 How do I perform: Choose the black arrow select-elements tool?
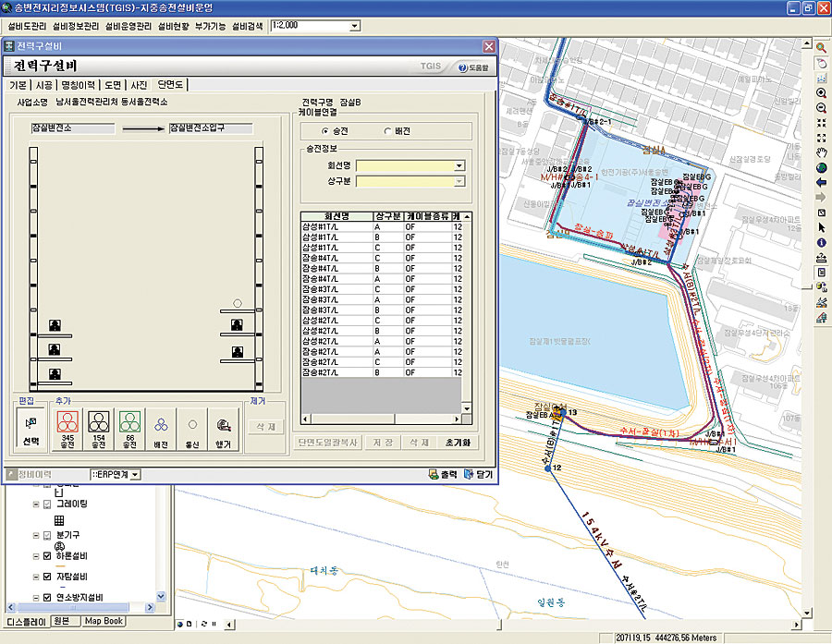click(x=822, y=227)
